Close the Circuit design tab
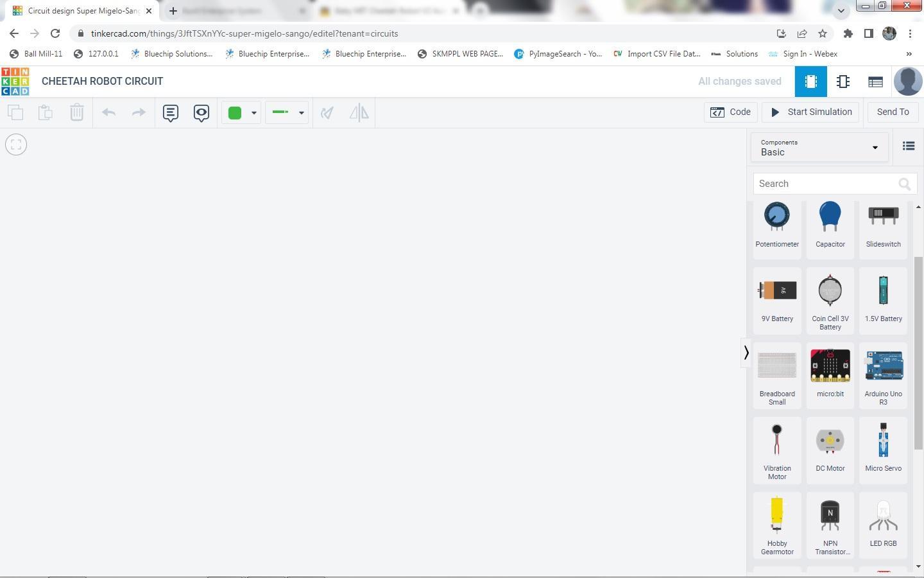 pos(148,11)
